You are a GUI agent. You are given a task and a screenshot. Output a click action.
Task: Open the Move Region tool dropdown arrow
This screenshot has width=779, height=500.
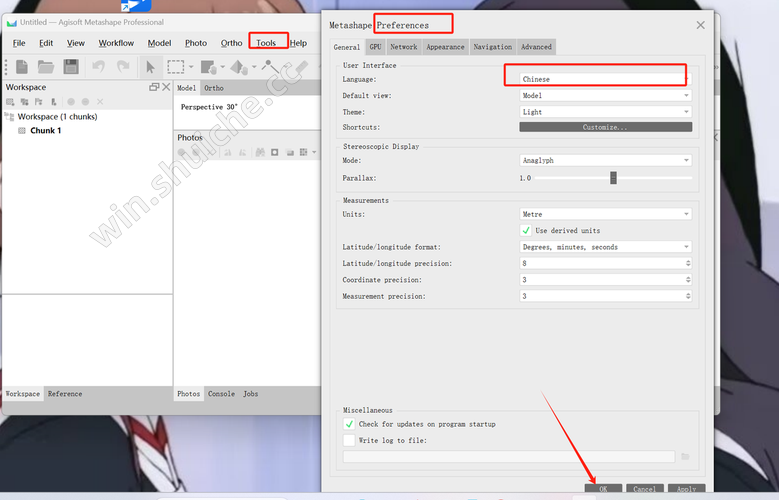222,67
